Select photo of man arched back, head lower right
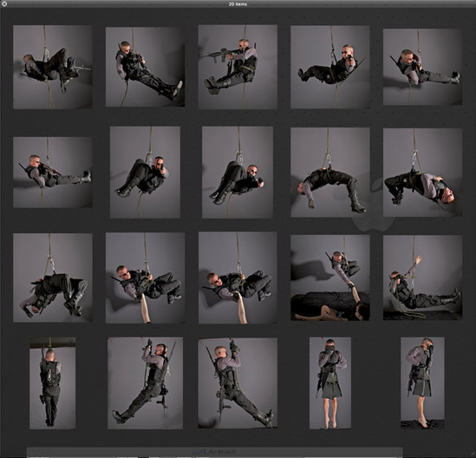 pos(422,173)
